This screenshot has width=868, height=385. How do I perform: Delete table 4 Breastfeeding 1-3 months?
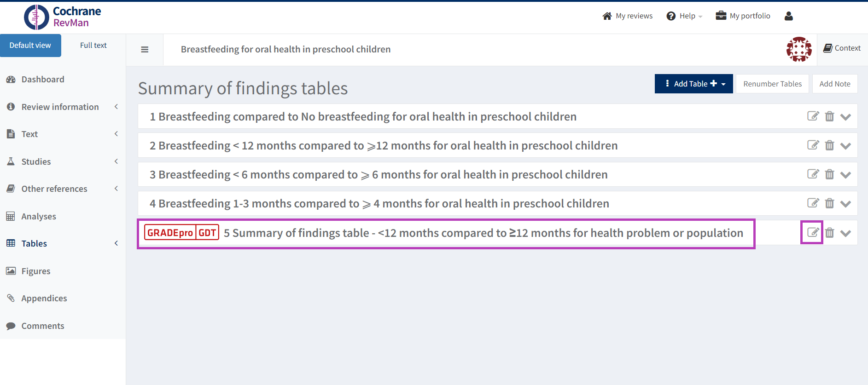pos(829,203)
